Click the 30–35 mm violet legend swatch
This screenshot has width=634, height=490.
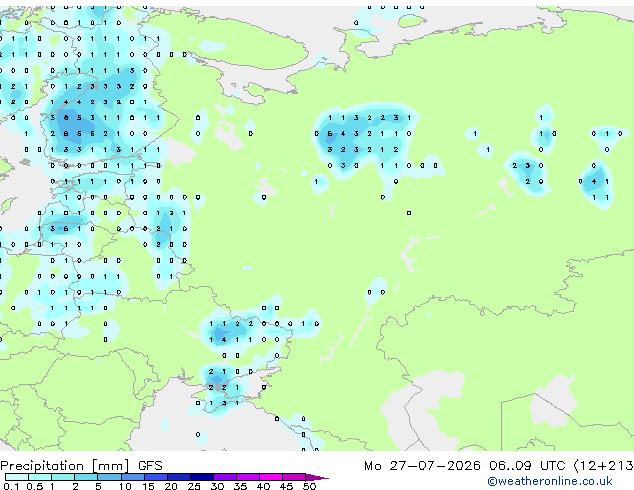click(x=224, y=477)
